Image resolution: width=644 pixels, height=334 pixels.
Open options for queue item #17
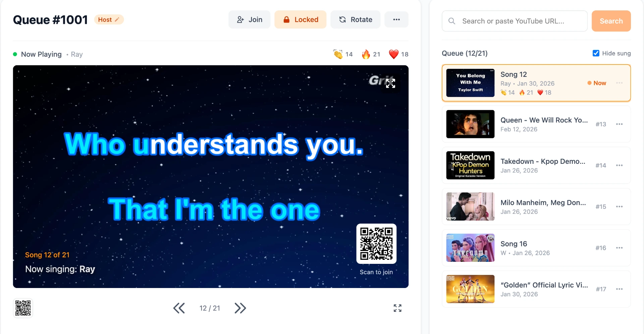pyautogui.click(x=619, y=289)
